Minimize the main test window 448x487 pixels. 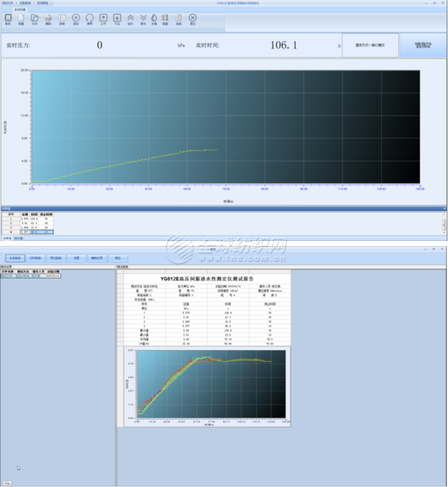(x=426, y=3)
